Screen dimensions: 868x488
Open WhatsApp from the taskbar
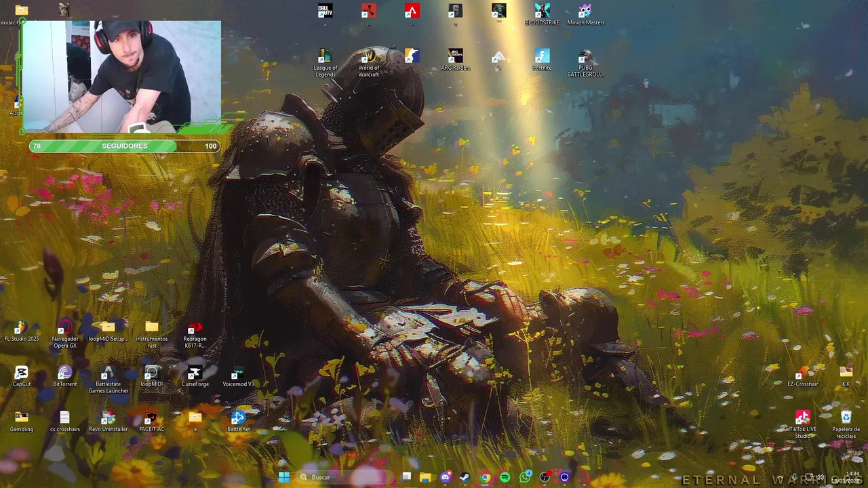[525, 477]
